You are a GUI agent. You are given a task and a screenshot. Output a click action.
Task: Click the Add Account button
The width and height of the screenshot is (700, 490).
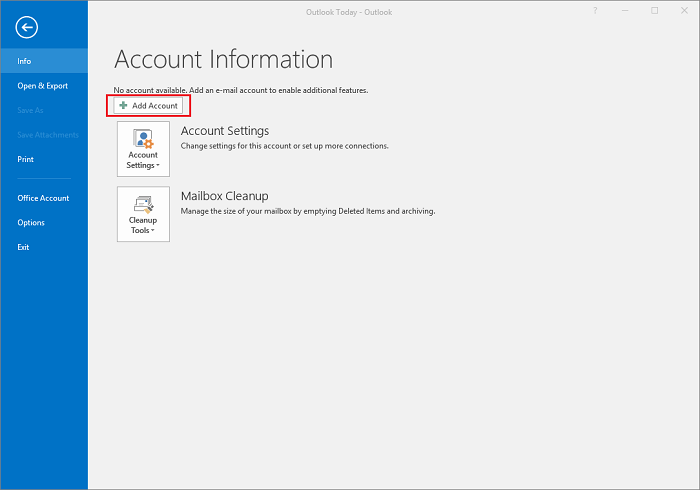[148, 106]
